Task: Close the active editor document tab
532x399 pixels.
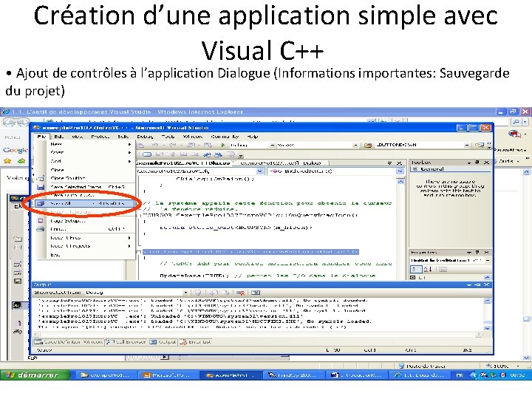Action: 399,163
